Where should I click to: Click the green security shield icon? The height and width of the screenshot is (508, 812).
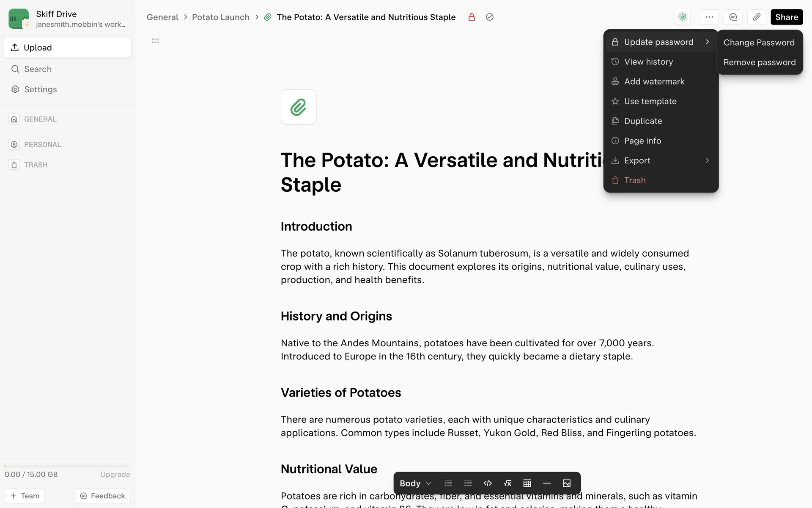[682, 17]
